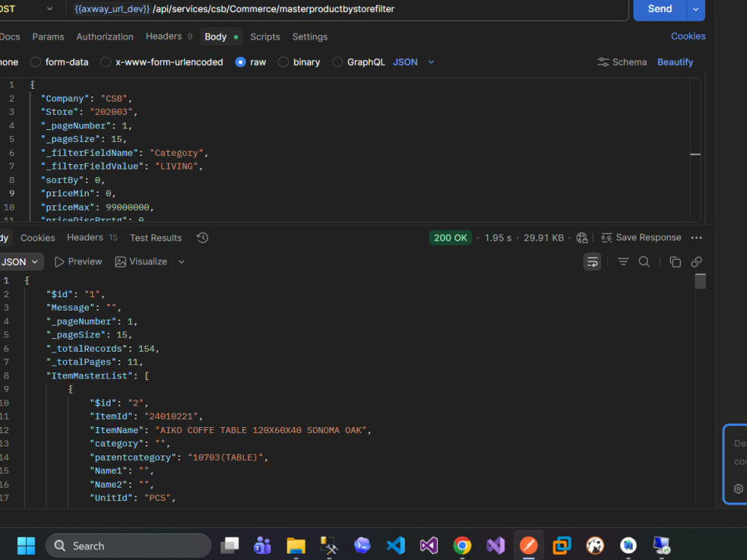The image size is (747, 560).
Task: Switch to the Authorization tab
Action: [x=105, y=37]
